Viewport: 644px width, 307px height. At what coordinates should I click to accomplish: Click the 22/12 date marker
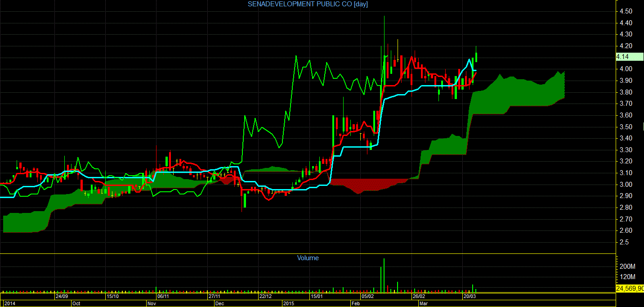click(x=265, y=297)
